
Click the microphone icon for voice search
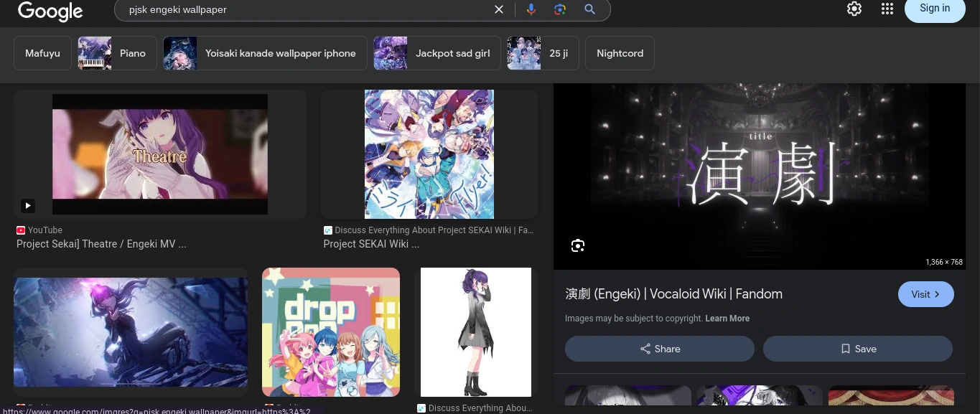coord(531,9)
